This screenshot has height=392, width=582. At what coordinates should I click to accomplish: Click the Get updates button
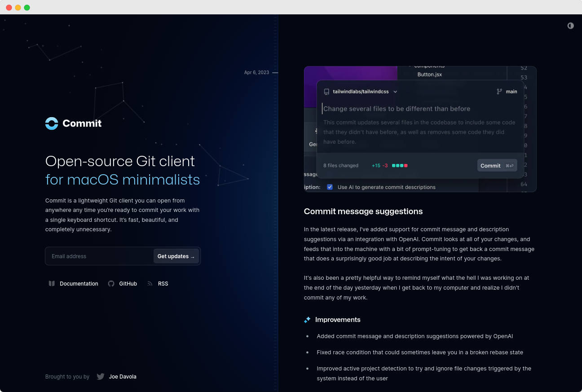[176, 256]
